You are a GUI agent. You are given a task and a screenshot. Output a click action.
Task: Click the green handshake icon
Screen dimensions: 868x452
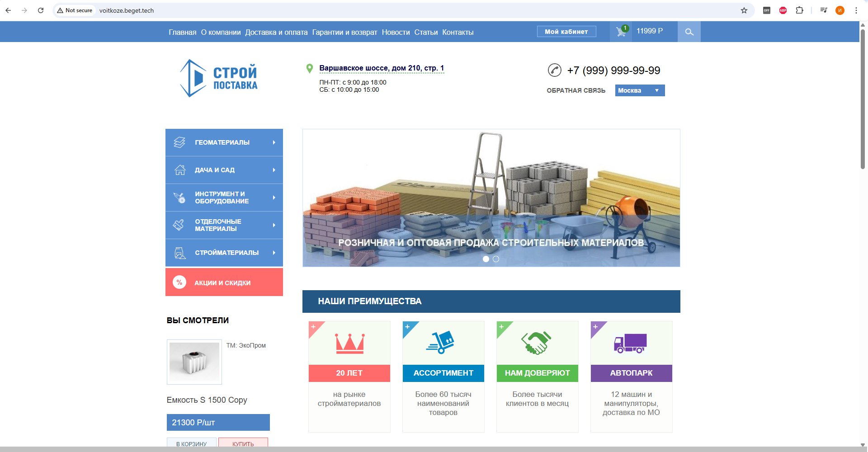(x=536, y=343)
